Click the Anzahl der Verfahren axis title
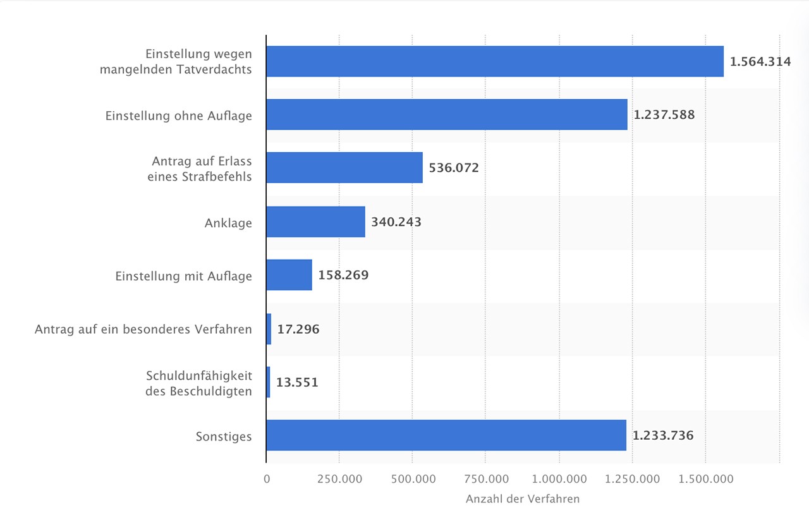Image resolution: width=809 pixels, height=532 pixels. [x=522, y=499]
